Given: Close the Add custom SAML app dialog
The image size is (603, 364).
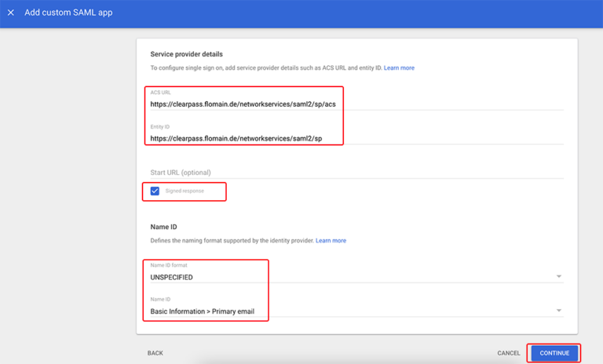Looking at the screenshot, I should pyautogui.click(x=11, y=13).
